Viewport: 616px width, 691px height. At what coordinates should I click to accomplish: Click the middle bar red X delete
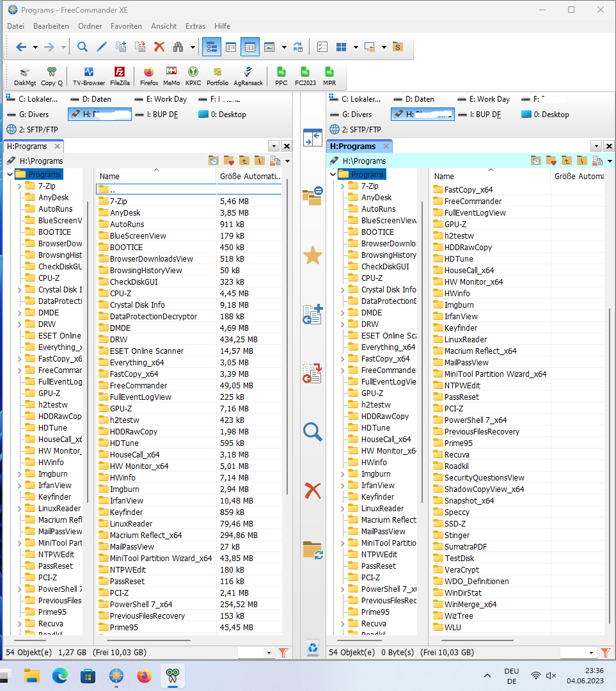click(x=312, y=491)
